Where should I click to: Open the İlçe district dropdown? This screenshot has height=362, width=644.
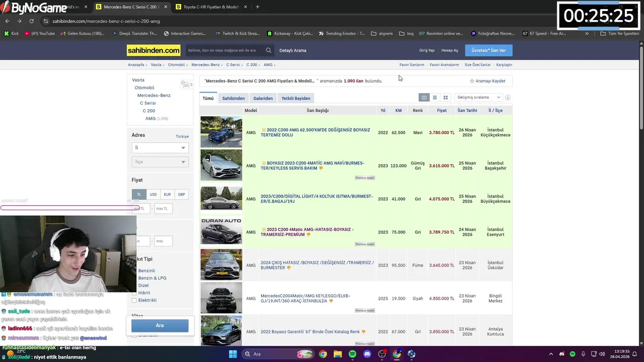click(x=160, y=162)
